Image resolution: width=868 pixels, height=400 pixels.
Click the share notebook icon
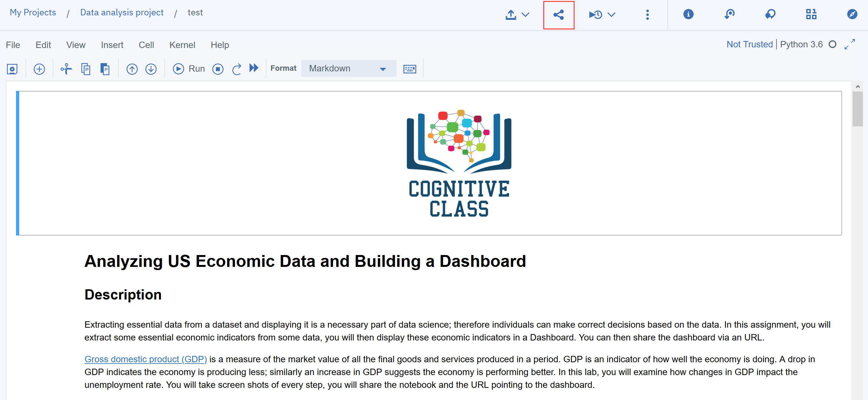tap(558, 15)
